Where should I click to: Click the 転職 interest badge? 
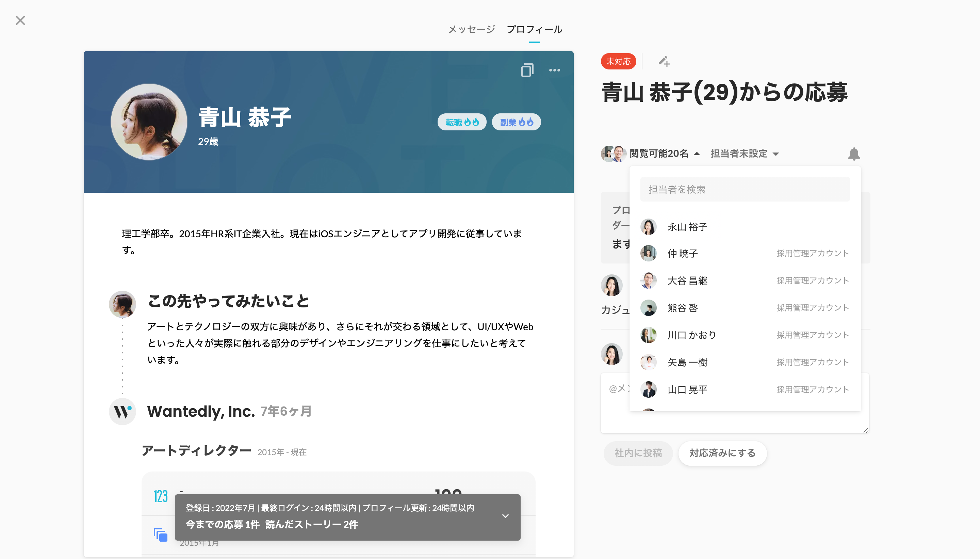[462, 122]
